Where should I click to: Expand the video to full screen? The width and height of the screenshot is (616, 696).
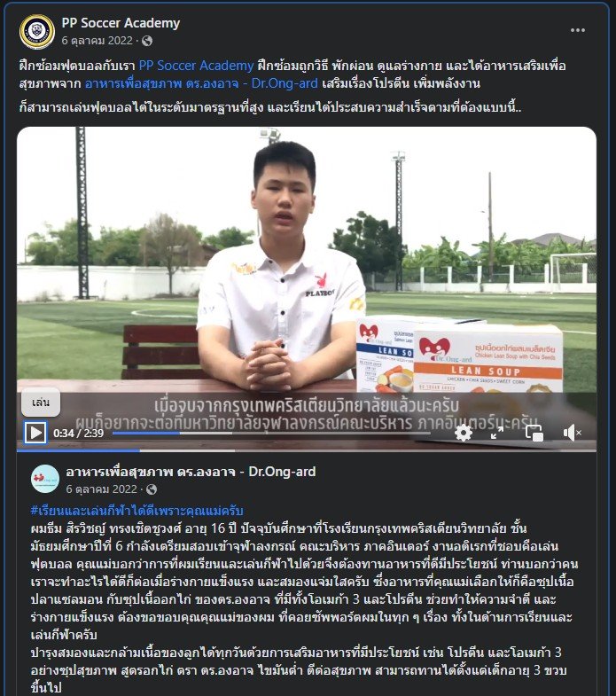pyautogui.click(x=497, y=433)
